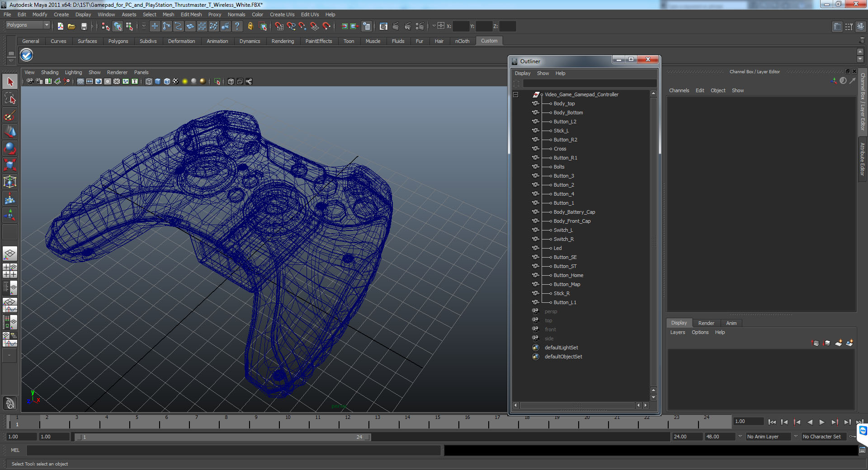Switch to the Rendering shelf tab
This screenshot has height=470, width=868.
click(x=283, y=41)
